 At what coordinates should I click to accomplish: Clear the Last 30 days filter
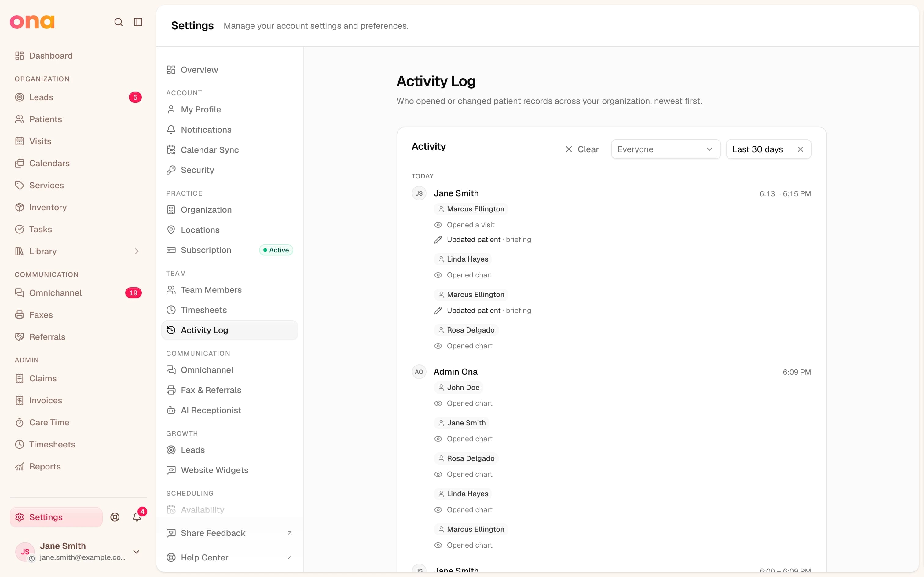point(800,149)
